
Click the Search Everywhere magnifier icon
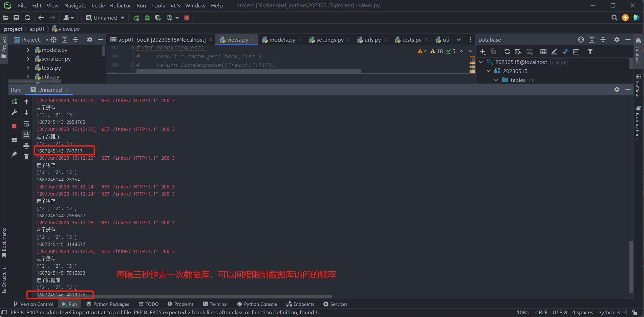click(x=614, y=18)
